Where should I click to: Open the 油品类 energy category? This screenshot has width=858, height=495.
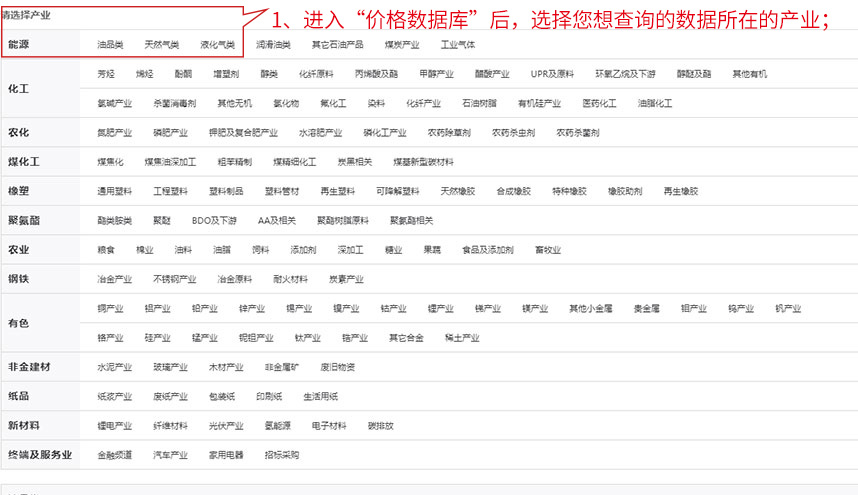110,45
